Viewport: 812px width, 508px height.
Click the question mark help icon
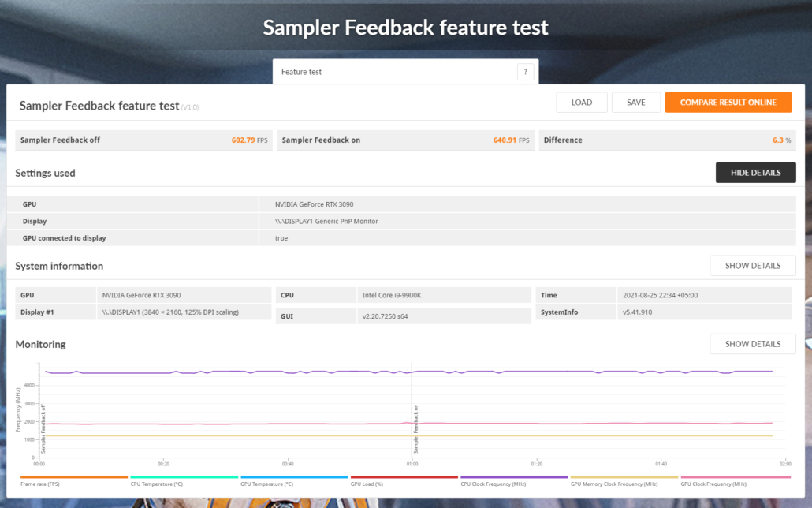(x=525, y=72)
